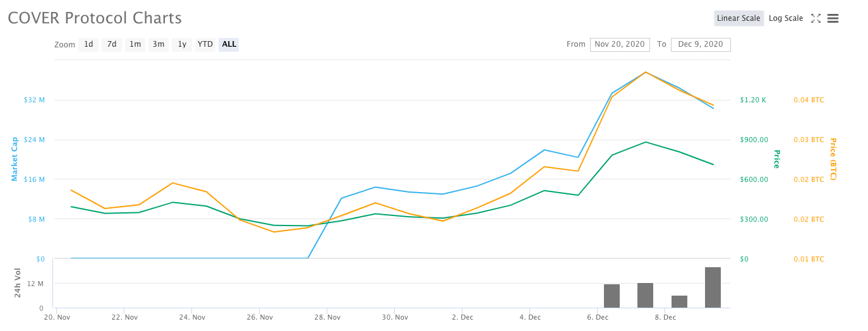
Task: Select the ALL zoom range
Action: 229,44
